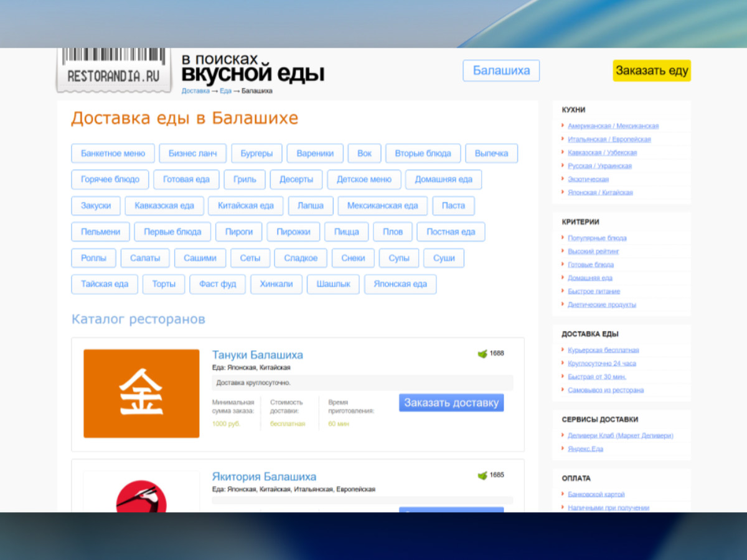Image resolution: width=747 pixels, height=560 pixels.
Task: Select the Вторые блюда category
Action: [x=423, y=153]
